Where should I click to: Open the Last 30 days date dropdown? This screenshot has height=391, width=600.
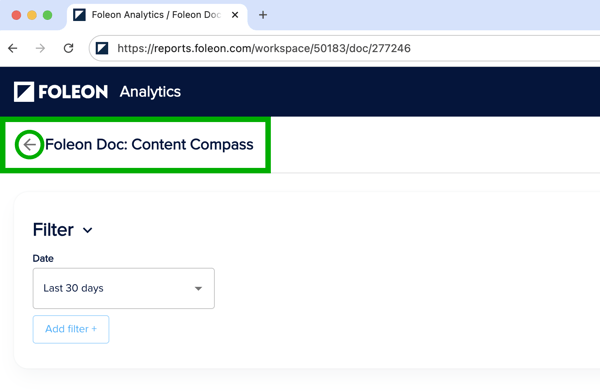point(124,288)
